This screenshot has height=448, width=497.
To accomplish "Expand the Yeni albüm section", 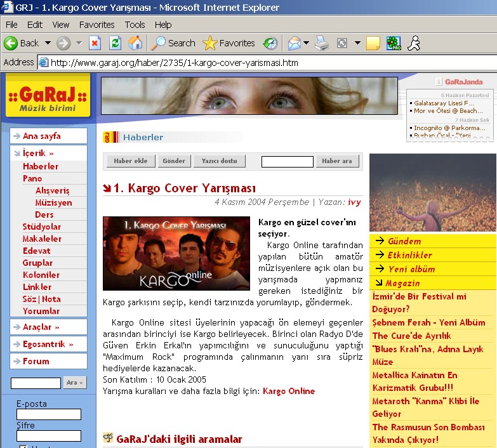I will pyautogui.click(x=433, y=269).
